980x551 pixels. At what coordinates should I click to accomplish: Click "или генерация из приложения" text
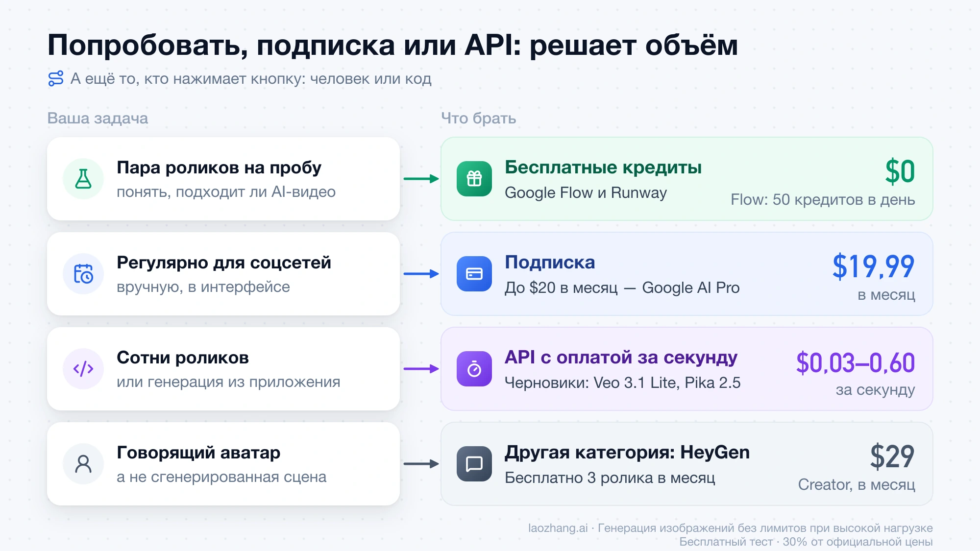coord(228,382)
